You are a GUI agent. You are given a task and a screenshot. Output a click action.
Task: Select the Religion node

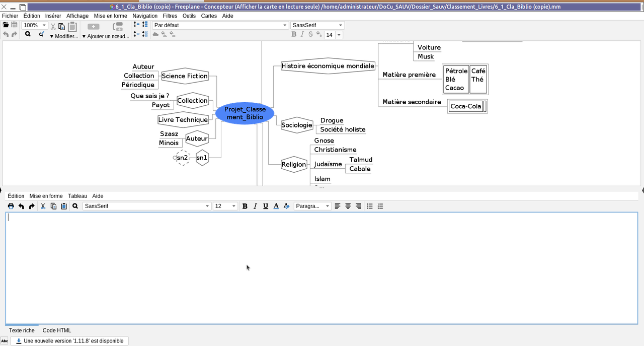(x=294, y=164)
